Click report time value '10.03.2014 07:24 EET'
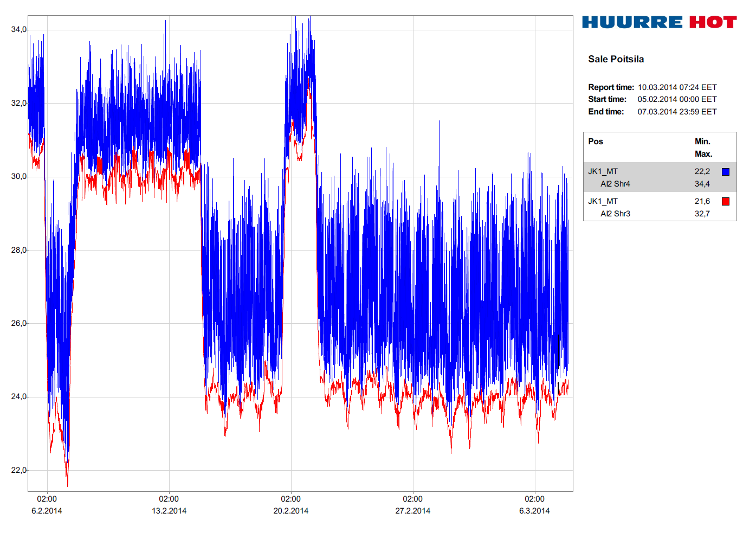Viewport: 756px width, 539px height. point(677,87)
